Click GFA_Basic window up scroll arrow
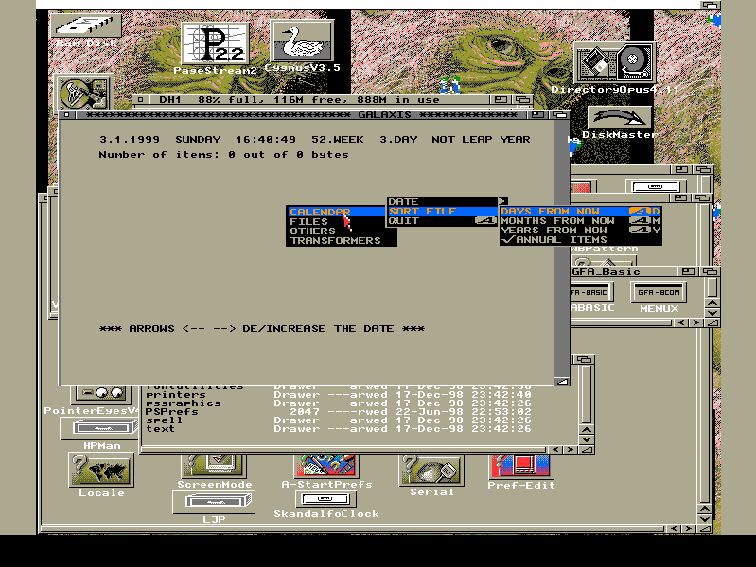 tap(712, 303)
